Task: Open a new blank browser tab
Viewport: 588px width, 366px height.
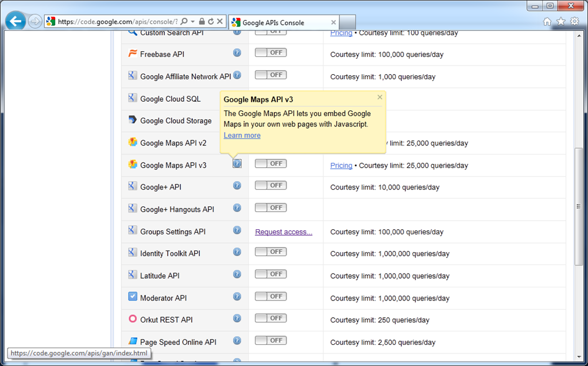Action: click(347, 22)
